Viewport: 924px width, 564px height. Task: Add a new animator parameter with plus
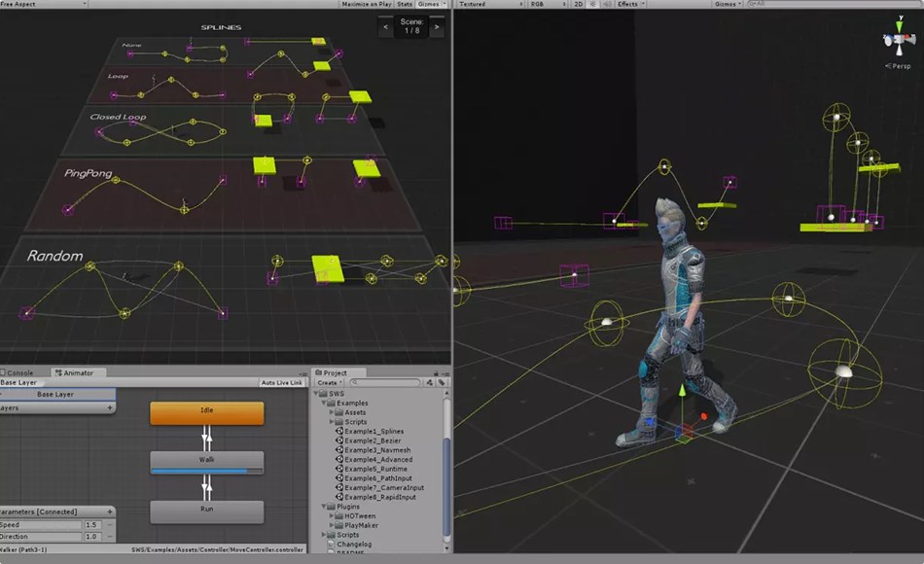pyautogui.click(x=110, y=511)
